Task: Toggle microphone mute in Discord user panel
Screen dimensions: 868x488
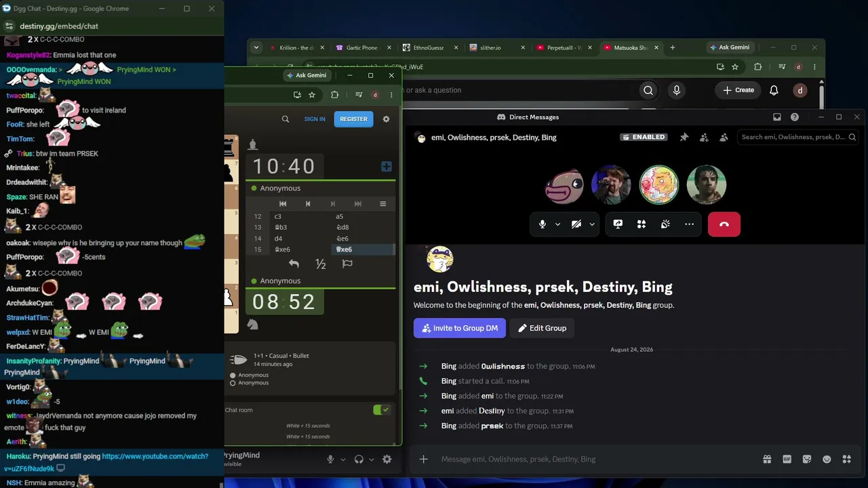Action: coord(330,459)
